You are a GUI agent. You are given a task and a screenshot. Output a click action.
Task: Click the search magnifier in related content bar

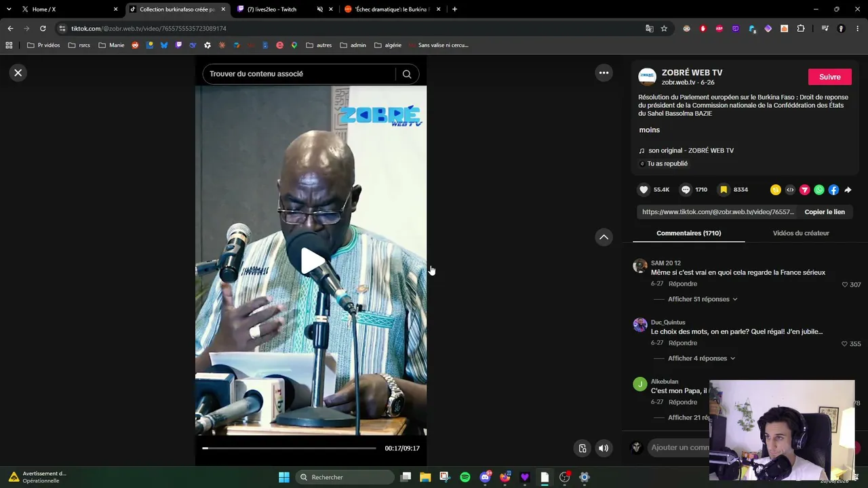pos(407,74)
